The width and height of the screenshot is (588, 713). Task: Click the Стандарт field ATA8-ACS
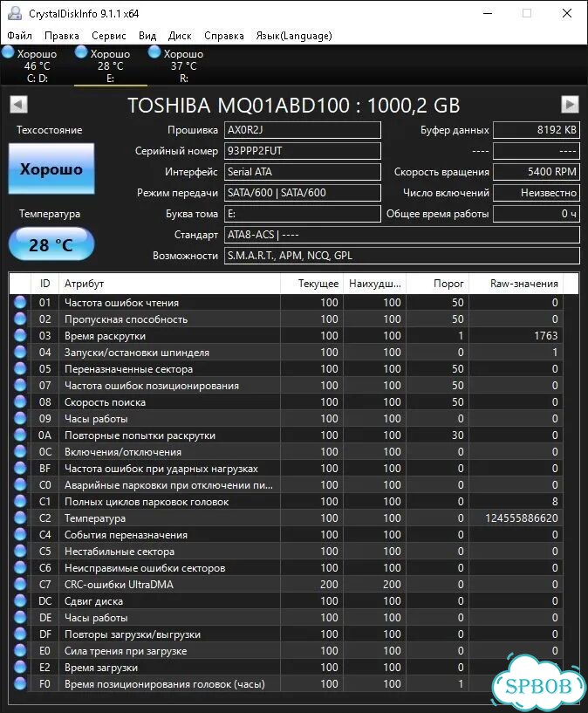(401, 235)
